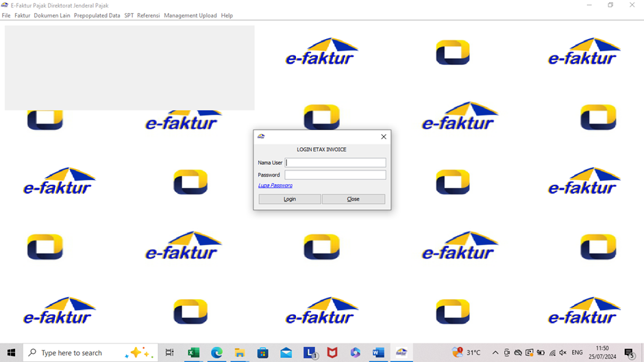Screen dimensions: 644x362
Task: Click the ENG language indicator
Action: coord(577,352)
